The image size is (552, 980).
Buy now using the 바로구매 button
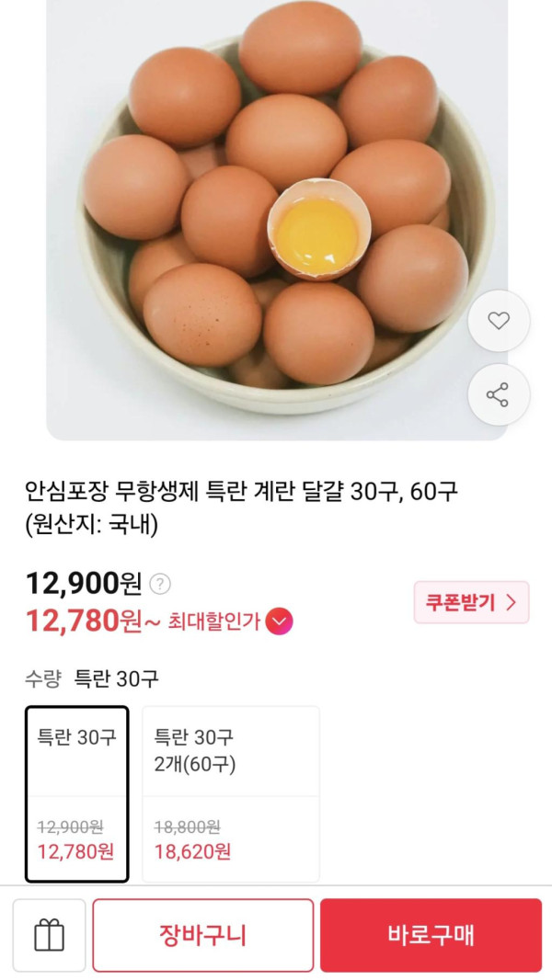(431, 935)
